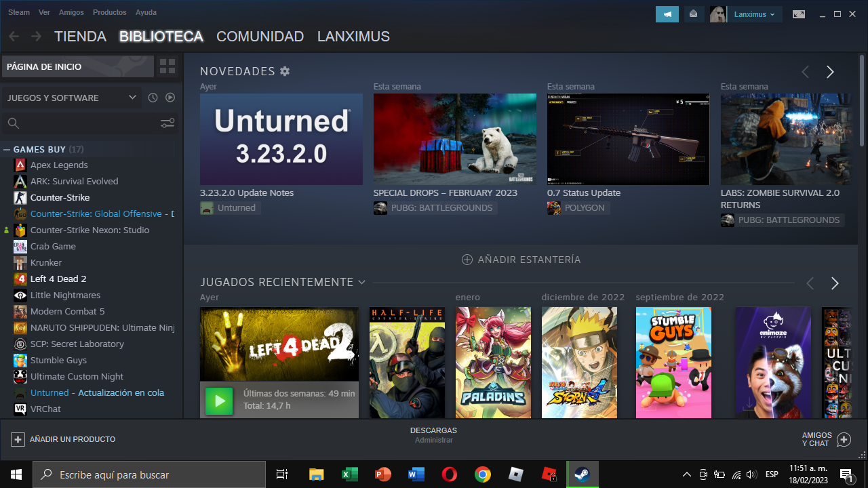This screenshot has height=488, width=868.
Task: Open the advanced filter sliders icon
Action: click(x=167, y=123)
